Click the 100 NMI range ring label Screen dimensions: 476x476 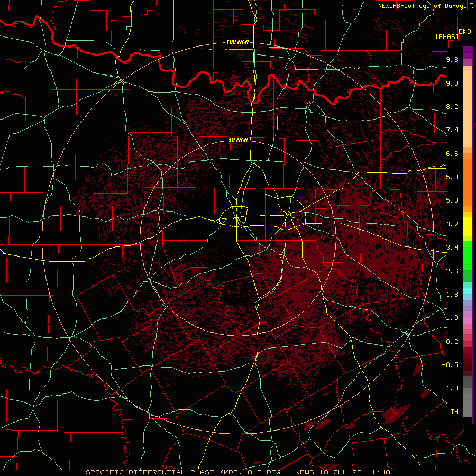237,42
